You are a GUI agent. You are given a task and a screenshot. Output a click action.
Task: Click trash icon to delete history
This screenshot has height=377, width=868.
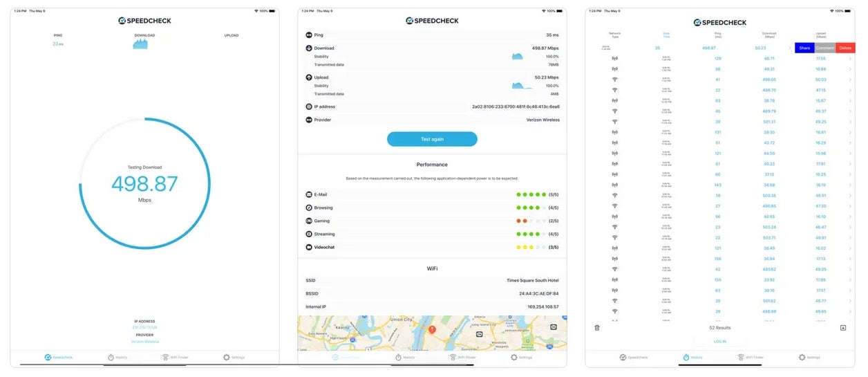click(597, 328)
